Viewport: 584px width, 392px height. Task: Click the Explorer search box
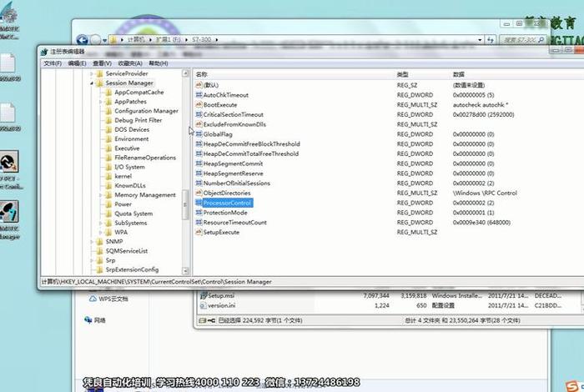(x=523, y=40)
